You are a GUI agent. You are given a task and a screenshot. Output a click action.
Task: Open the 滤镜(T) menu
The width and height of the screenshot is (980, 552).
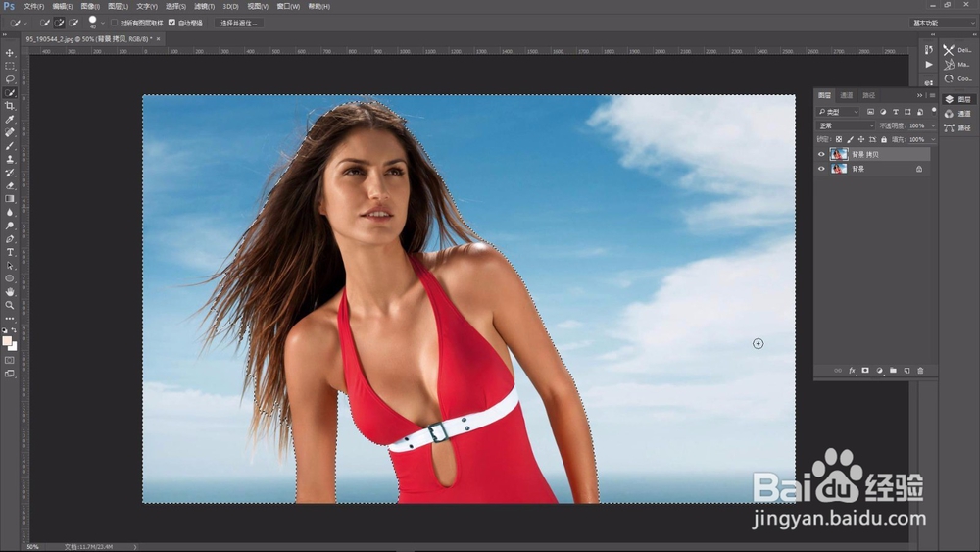pyautogui.click(x=205, y=6)
